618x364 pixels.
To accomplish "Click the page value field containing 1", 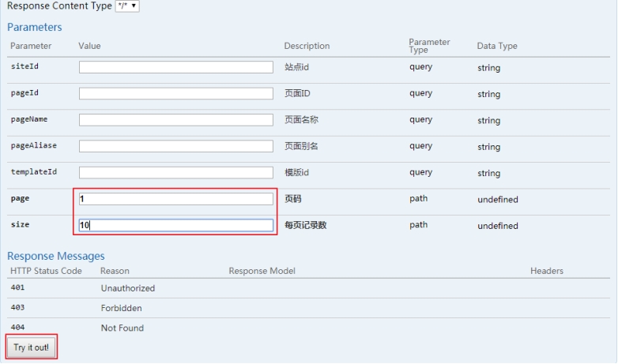I will (x=175, y=199).
